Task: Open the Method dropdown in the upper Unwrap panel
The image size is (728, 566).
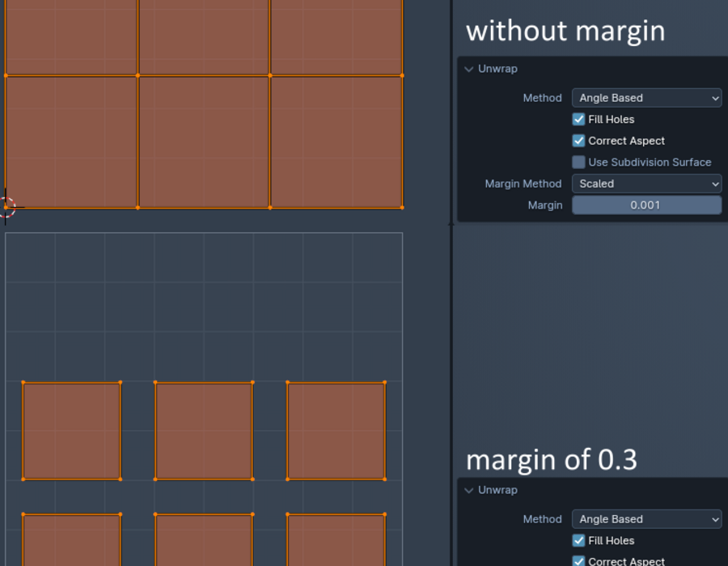Action: pos(647,98)
